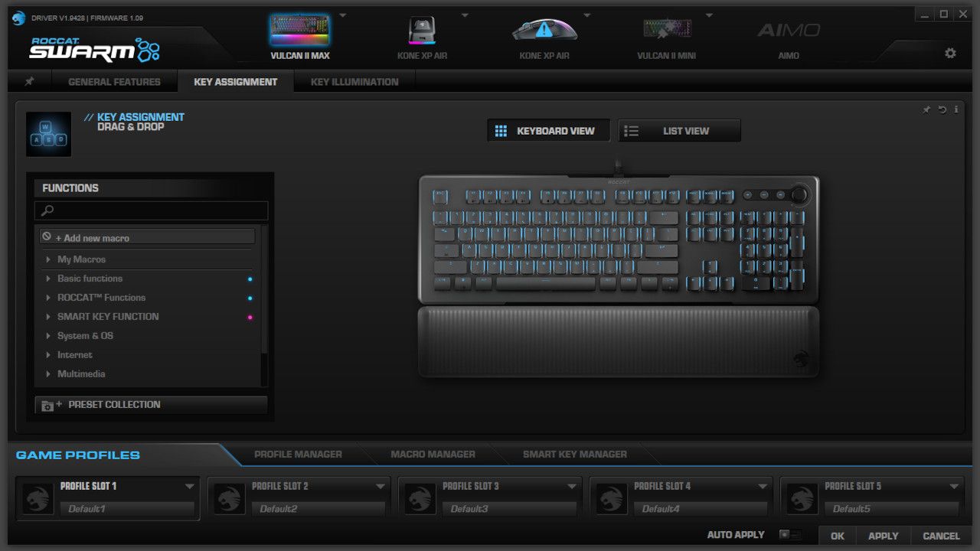This screenshot has height=551, width=980.
Task: Click the Profile Slot 1 ROCCAT icon
Action: 36,497
